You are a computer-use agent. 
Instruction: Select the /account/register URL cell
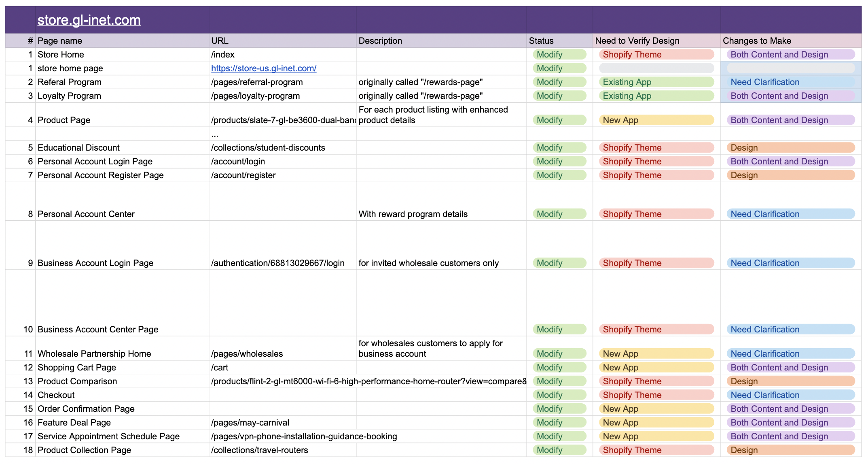click(x=282, y=175)
